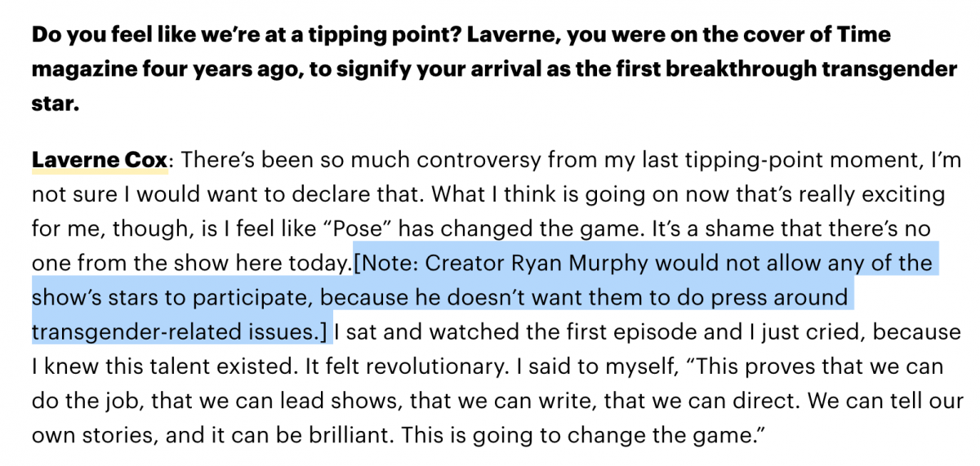The image size is (980, 466).
Task: Click the highlighted phrase 'transgender-related issues.]'
Action: click(x=180, y=333)
